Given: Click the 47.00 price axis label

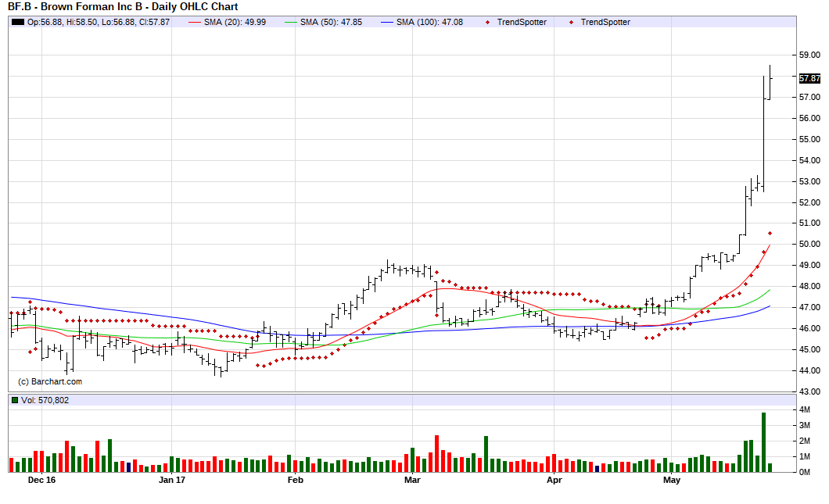Looking at the screenshot, I should point(809,307).
